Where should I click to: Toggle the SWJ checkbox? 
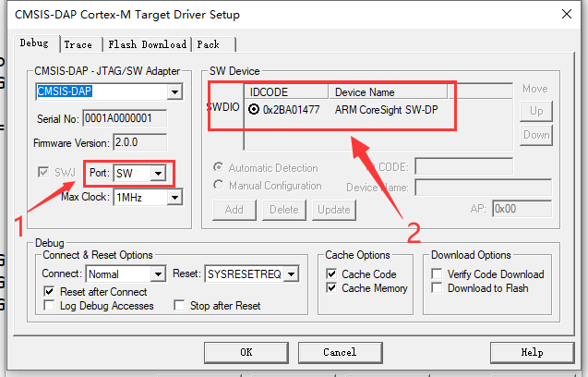(x=43, y=173)
